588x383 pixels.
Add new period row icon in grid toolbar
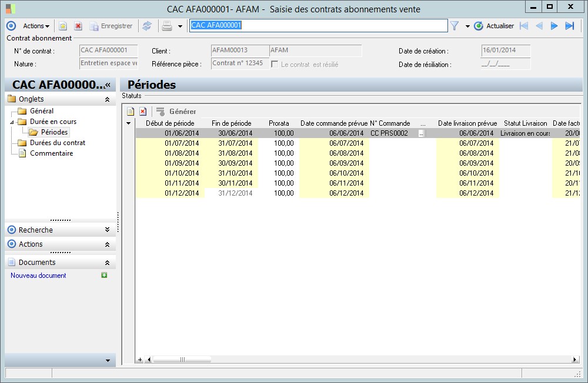131,112
